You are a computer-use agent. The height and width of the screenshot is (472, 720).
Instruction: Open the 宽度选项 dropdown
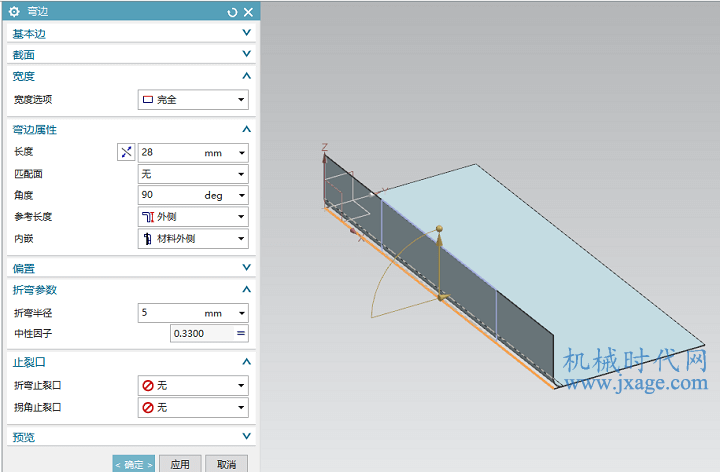(x=193, y=100)
